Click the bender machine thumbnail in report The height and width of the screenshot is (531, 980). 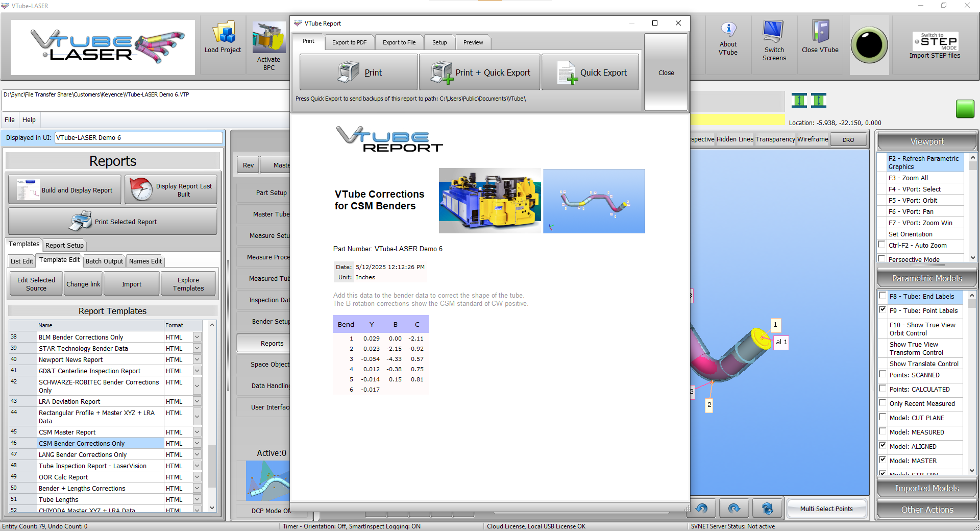pyautogui.click(x=490, y=201)
